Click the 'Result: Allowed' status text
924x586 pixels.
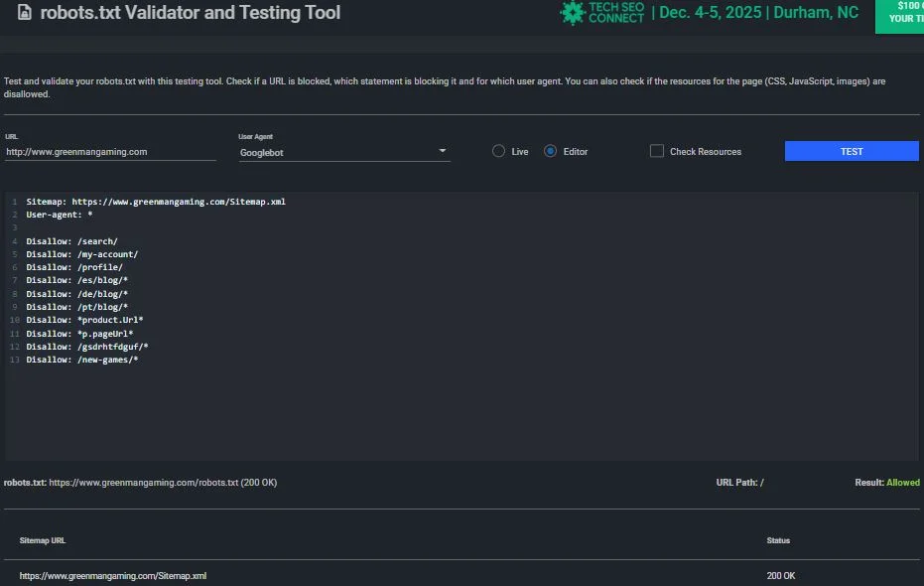tap(887, 483)
